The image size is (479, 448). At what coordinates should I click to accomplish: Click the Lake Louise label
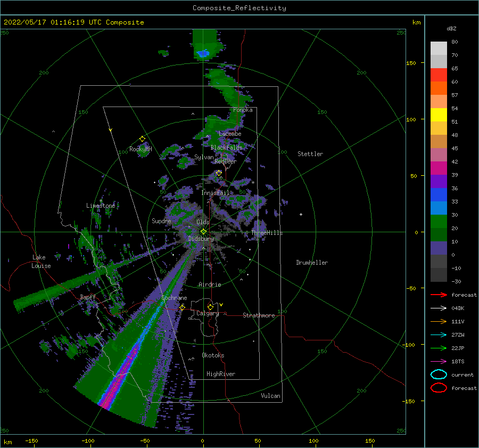[x=41, y=262]
